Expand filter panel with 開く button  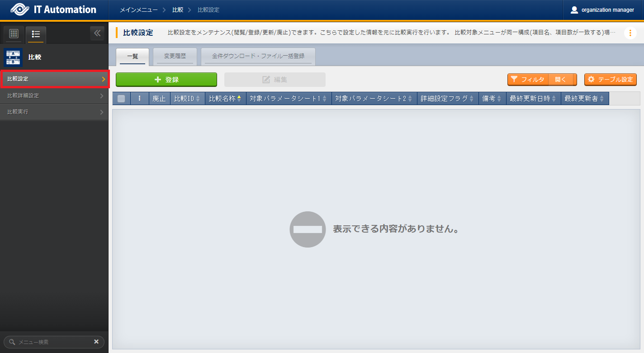tap(561, 80)
